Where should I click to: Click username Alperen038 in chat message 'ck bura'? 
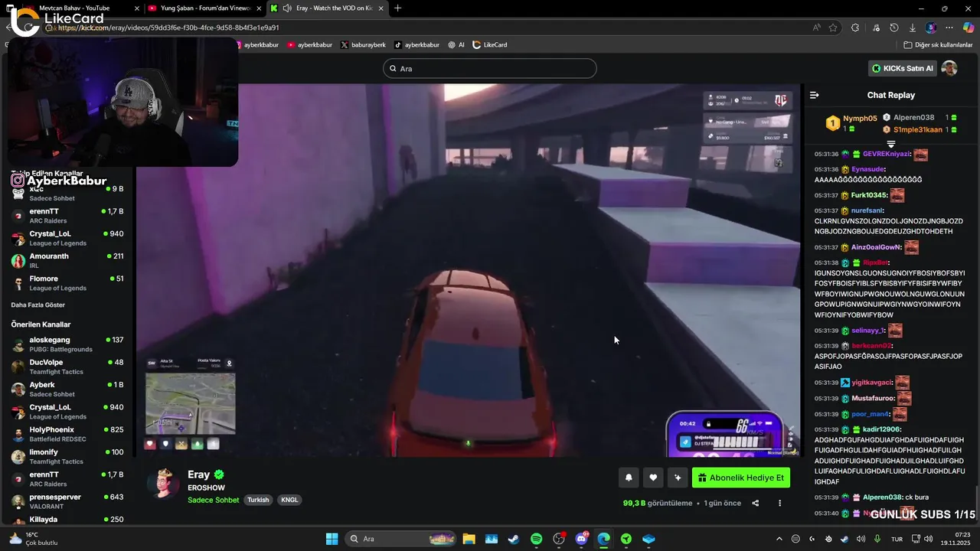click(883, 497)
